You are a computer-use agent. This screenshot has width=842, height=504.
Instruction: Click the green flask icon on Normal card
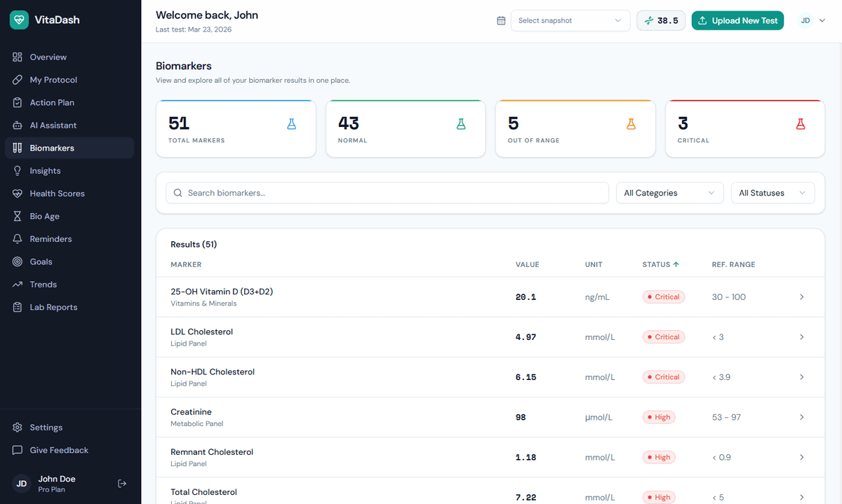point(461,123)
